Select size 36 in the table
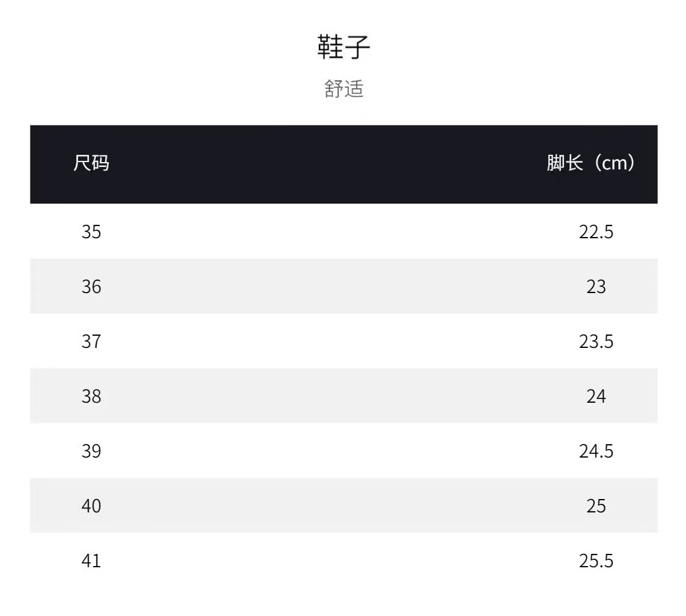The image size is (686, 616). 91,286
